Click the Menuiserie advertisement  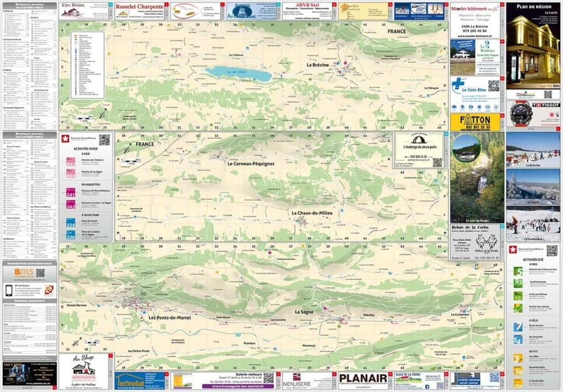click(x=309, y=380)
